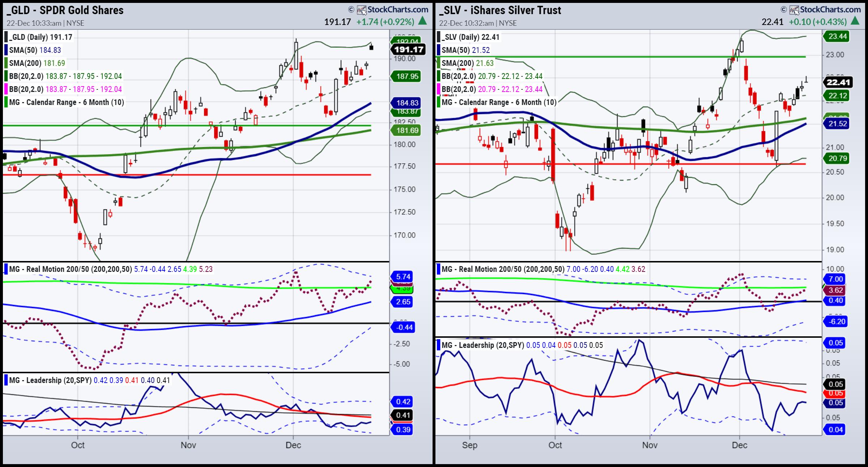Click the black marker beside the _SLV (Daily) legend

point(438,37)
